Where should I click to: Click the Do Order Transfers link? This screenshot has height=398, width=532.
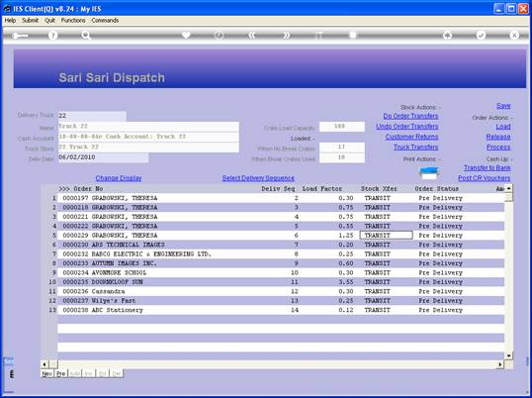tap(410, 116)
